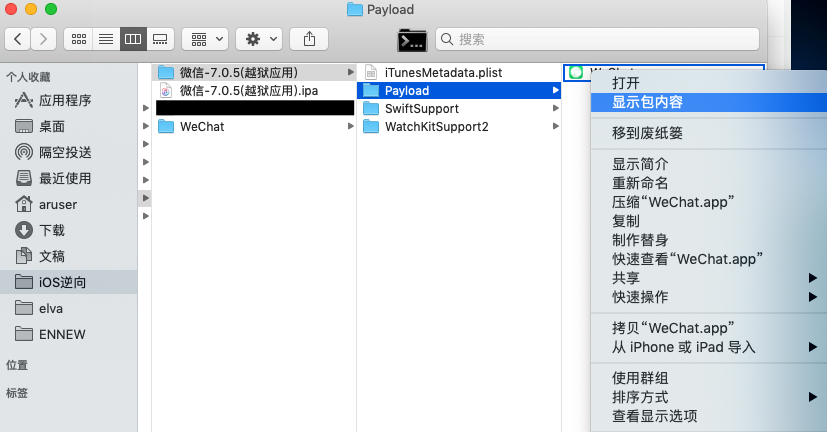The image size is (827, 432).
Task: Open ENNEW folder in sidebar
Action: [69, 334]
